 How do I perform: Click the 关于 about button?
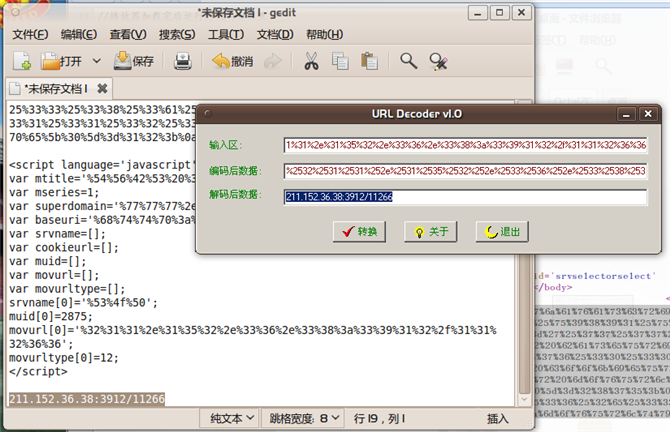(x=431, y=232)
